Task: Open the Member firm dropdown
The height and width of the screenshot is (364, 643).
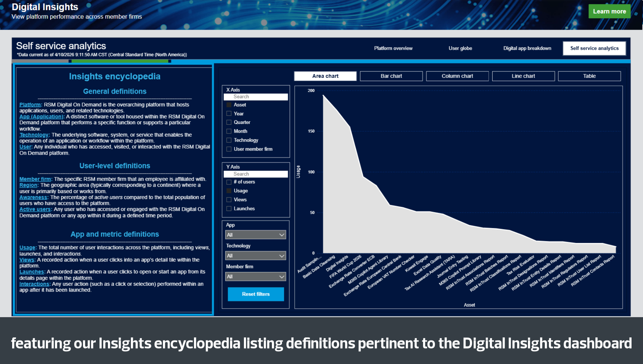Action: (255, 277)
